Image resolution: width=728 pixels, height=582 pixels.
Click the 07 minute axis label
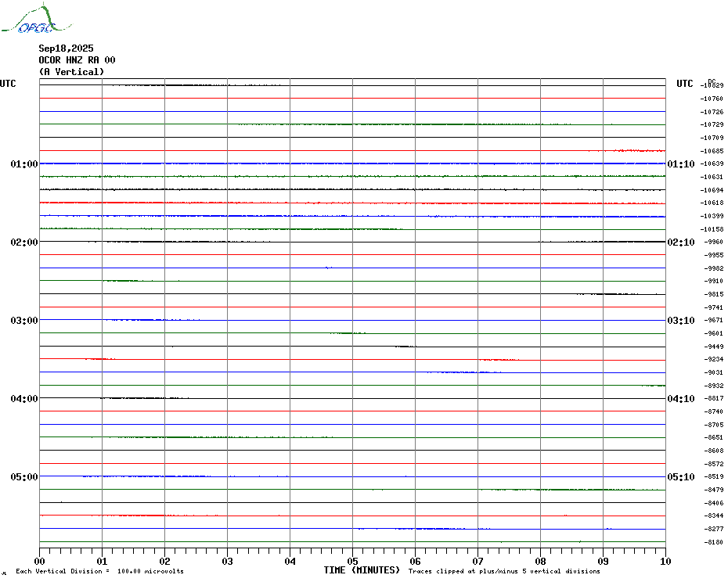click(478, 562)
